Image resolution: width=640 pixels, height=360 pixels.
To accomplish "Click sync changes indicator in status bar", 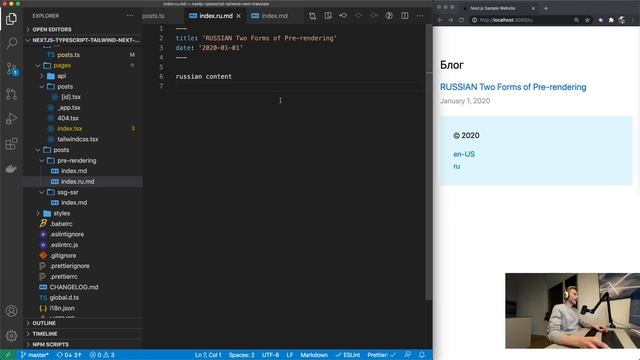I will [x=69, y=355].
